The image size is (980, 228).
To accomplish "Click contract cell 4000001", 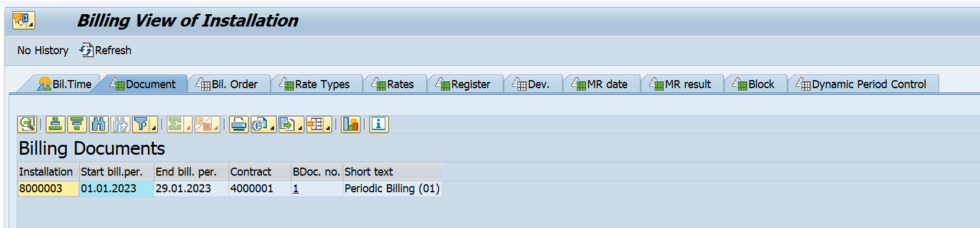I will point(260,189).
